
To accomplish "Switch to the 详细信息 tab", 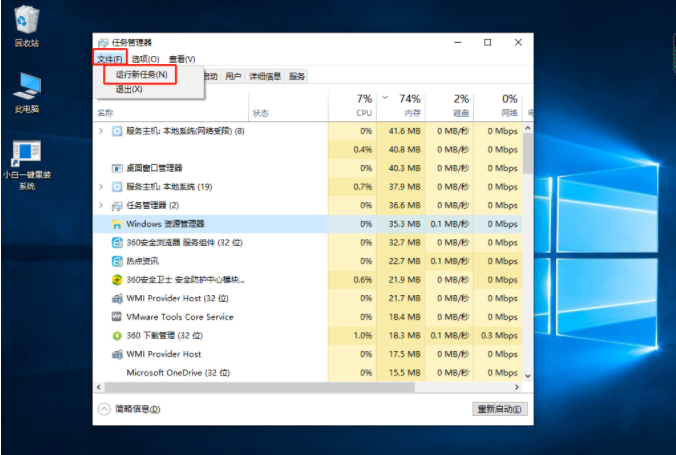I will [265, 76].
